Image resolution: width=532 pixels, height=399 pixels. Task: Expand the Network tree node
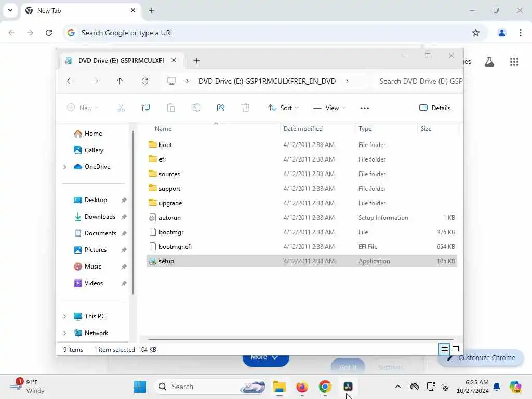click(64, 333)
